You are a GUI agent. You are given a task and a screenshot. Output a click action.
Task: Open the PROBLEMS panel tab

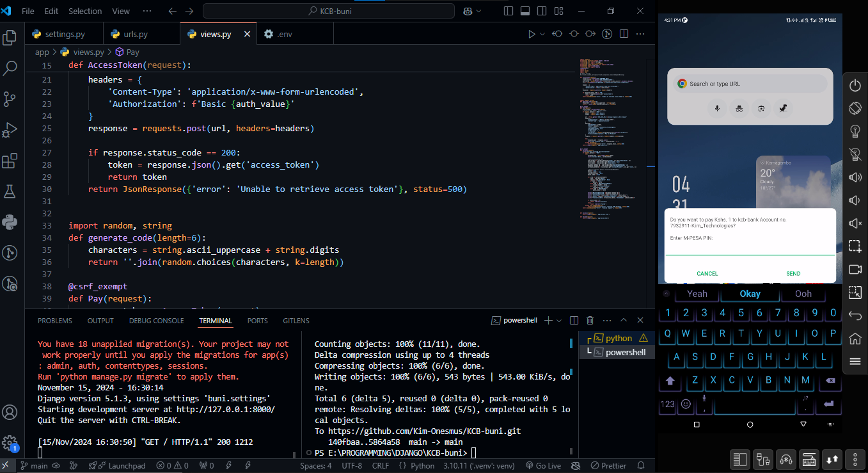click(x=54, y=321)
